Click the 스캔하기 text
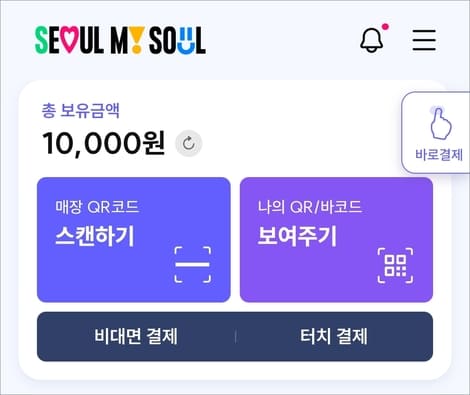470x395 pixels. click(95, 236)
